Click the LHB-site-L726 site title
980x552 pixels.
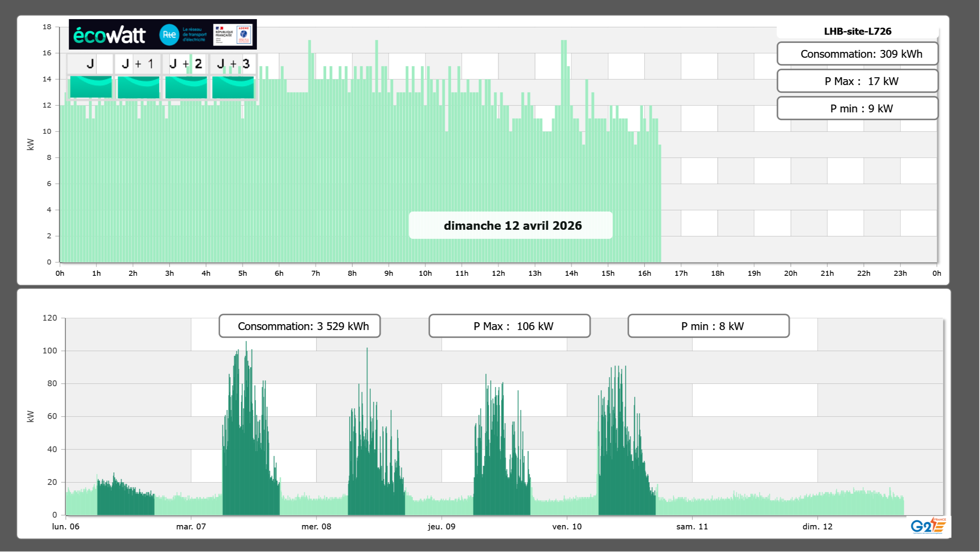point(857,31)
